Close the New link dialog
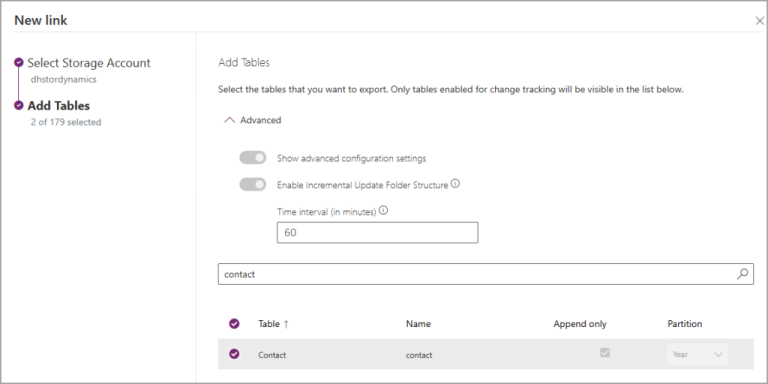 click(x=760, y=21)
